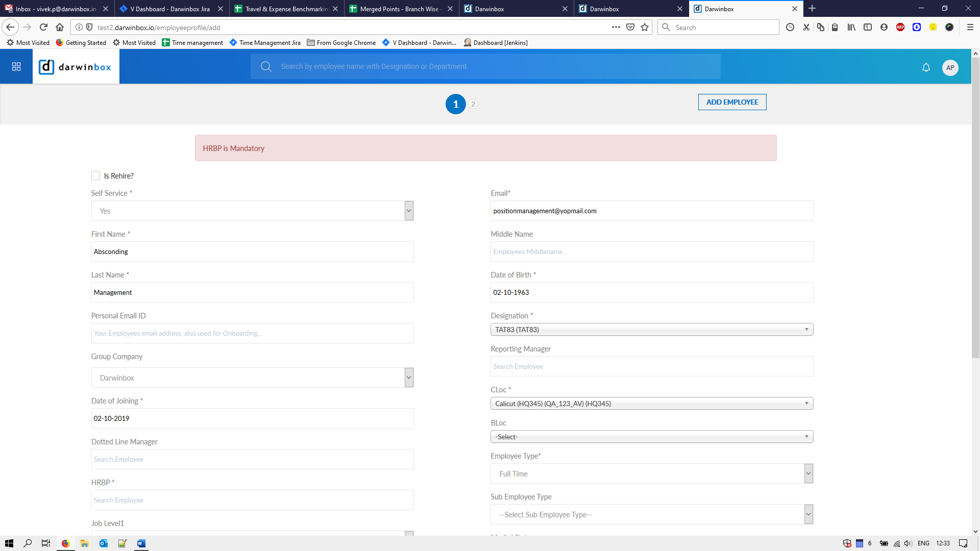Reload the page
The image size is (980, 551).
(43, 28)
